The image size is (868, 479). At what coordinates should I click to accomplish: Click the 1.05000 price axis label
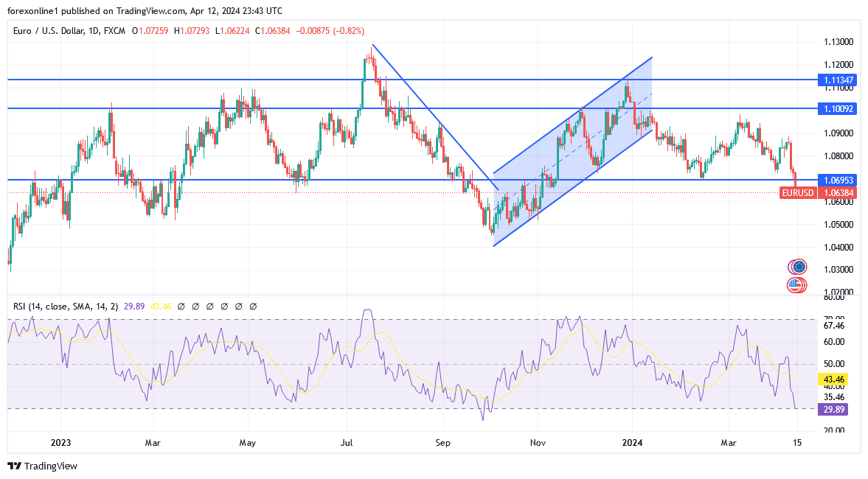(x=838, y=225)
